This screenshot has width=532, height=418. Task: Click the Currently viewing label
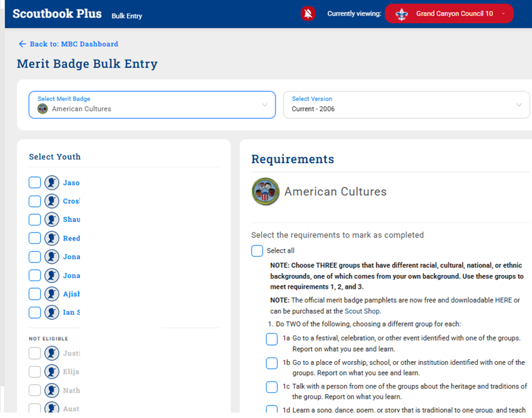click(x=354, y=14)
